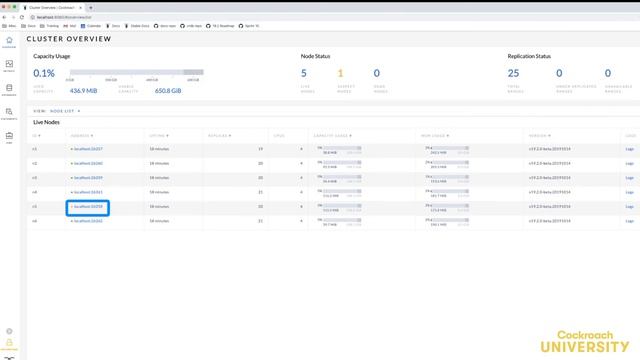This screenshot has height=360, width=640.
Task: Sort nodes by the Replicas column
Action: (220, 136)
